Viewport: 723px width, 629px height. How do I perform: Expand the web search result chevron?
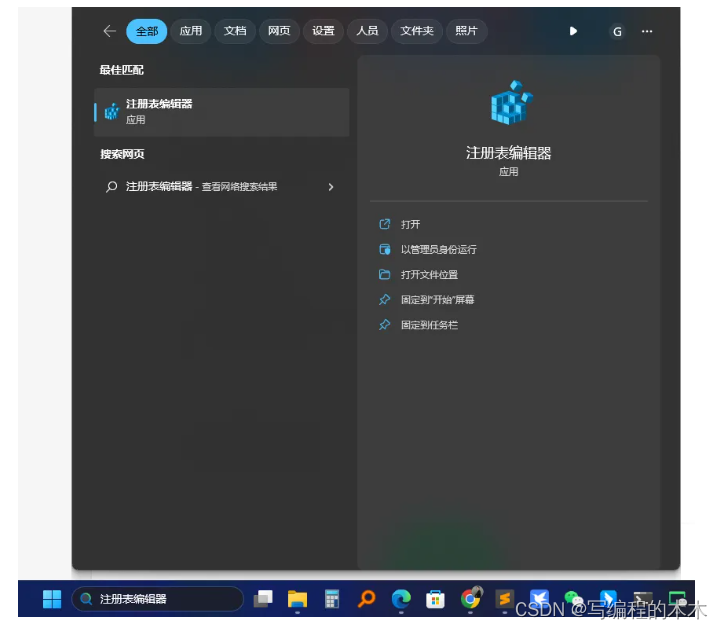coord(331,187)
